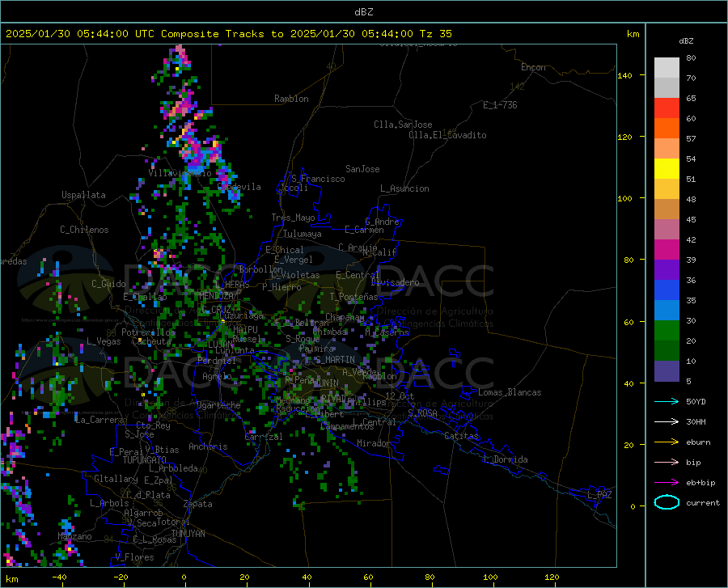Select the purple 36 dBZ color swatch
Image resolution: width=728 pixels, height=588 pixels.
pos(667,270)
